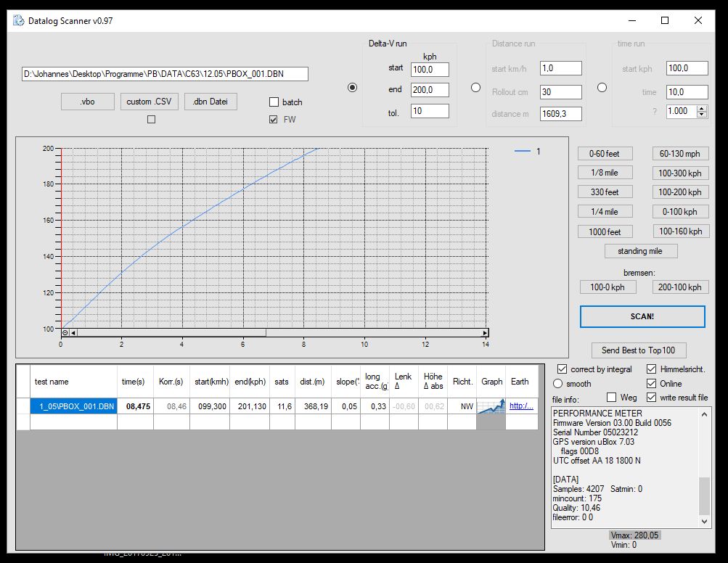The image size is (728, 563).
Task: Select the Distance run radio button
Action: (x=476, y=88)
